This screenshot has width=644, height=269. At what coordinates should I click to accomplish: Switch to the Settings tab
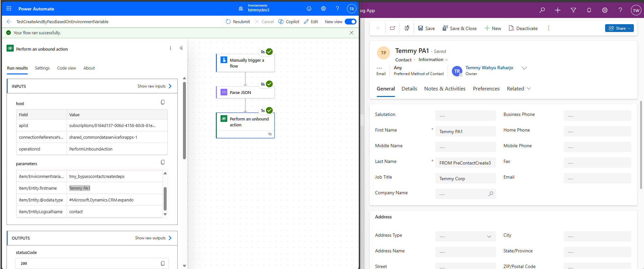42,68
